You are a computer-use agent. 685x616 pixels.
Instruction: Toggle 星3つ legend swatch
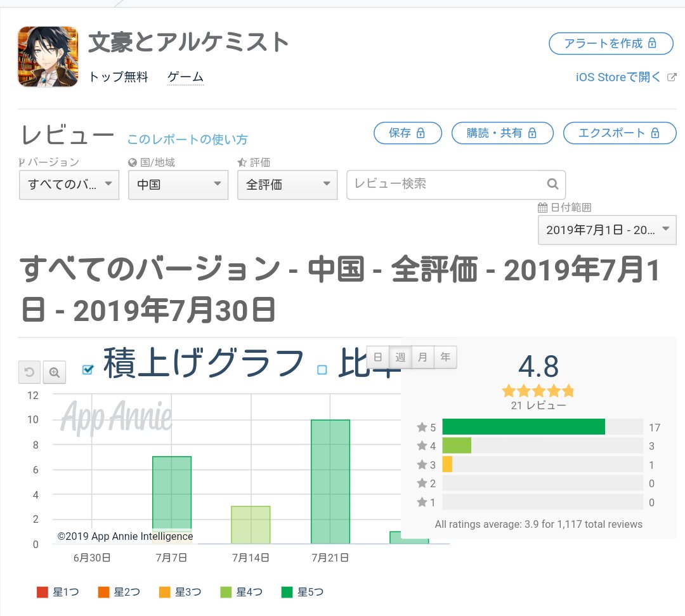pyautogui.click(x=165, y=593)
